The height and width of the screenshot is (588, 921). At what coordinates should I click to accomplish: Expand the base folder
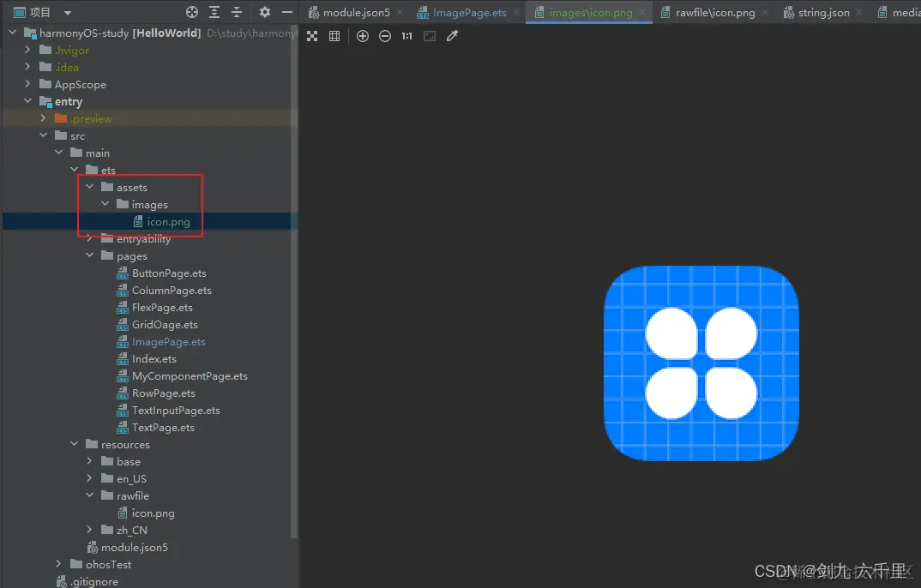point(90,461)
